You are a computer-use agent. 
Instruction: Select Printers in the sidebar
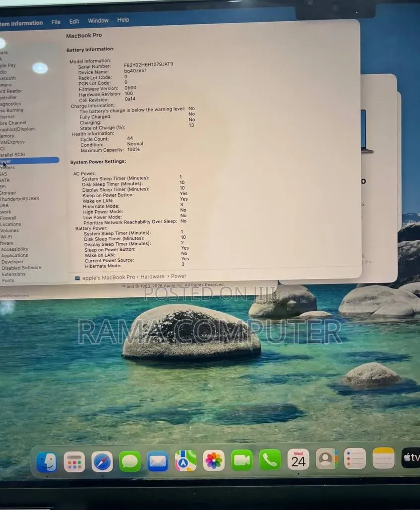click(x=7, y=168)
